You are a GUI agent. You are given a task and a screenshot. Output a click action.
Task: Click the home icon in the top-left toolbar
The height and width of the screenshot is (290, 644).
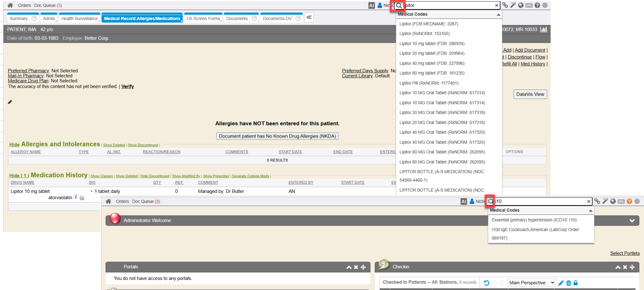tap(10, 5)
